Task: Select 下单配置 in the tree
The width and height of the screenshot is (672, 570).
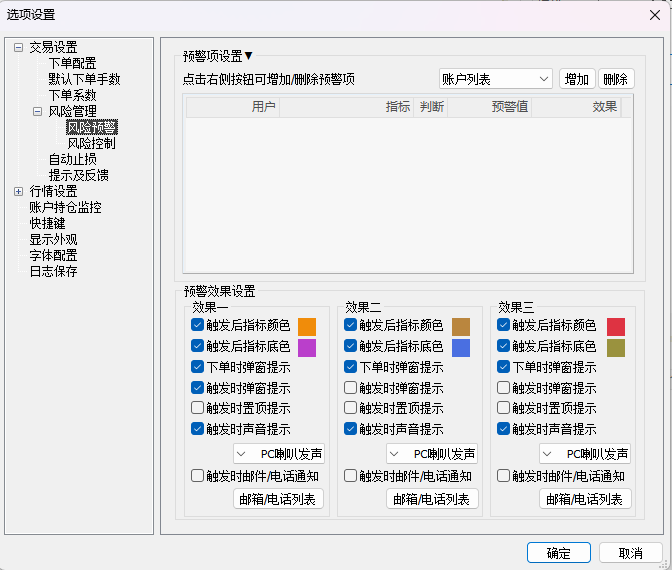Action: (x=72, y=63)
